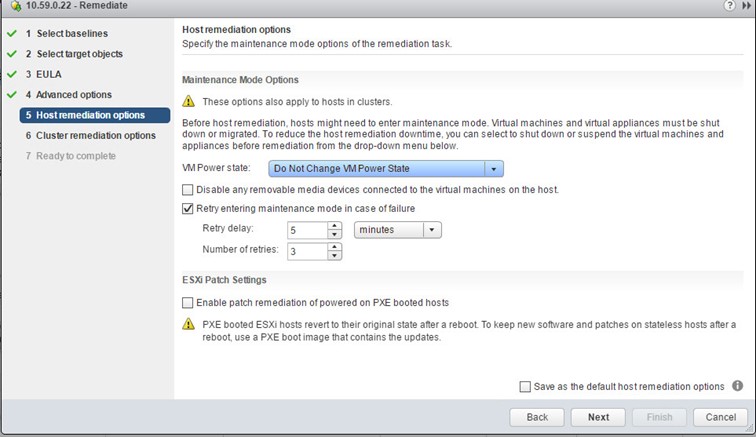
Task: Go to step 3 EULA
Action: (43, 74)
